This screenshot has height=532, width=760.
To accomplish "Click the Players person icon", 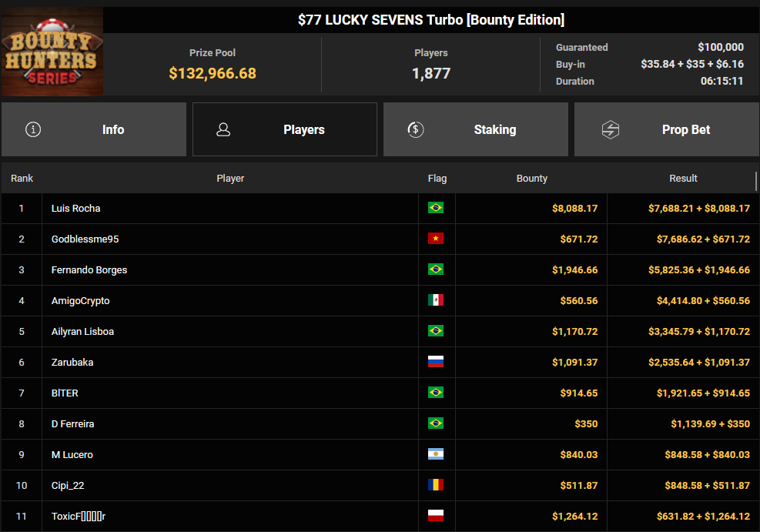I will coord(223,129).
